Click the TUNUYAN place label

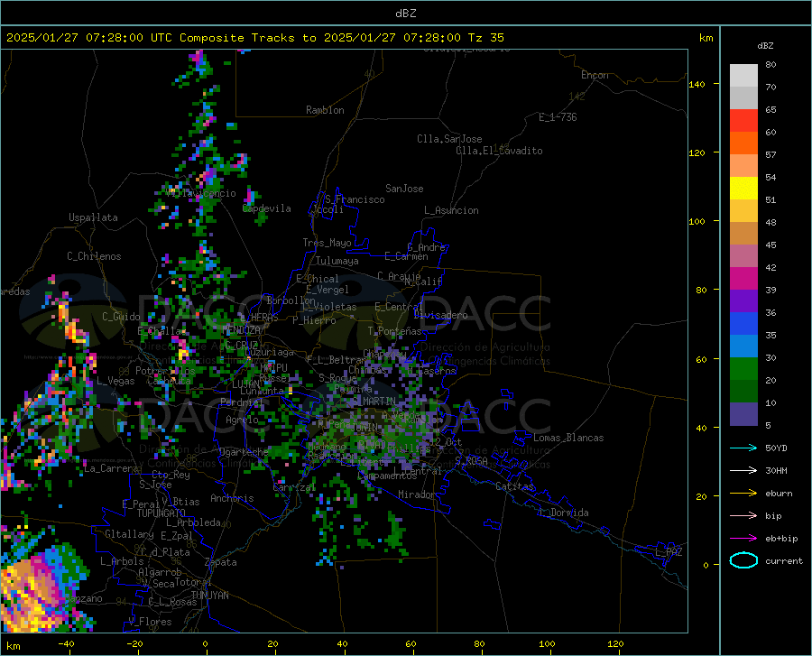[209, 596]
